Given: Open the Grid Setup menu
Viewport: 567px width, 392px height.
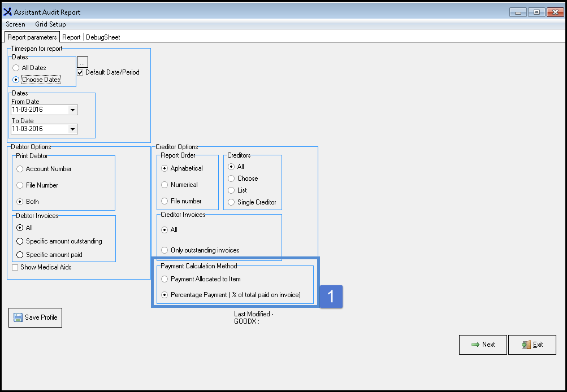Looking at the screenshot, I should [50, 24].
